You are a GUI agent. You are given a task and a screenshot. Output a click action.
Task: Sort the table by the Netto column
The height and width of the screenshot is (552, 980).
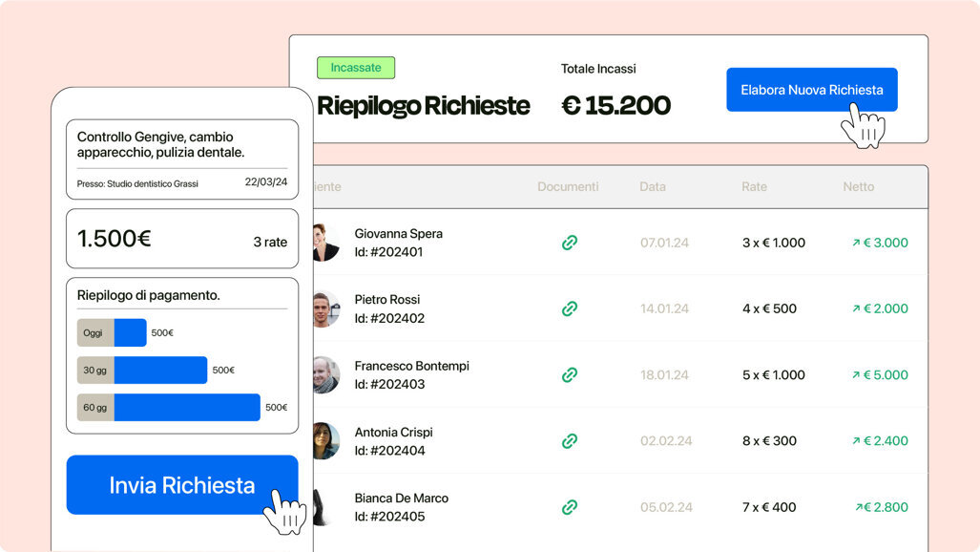pyautogui.click(x=859, y=186)
